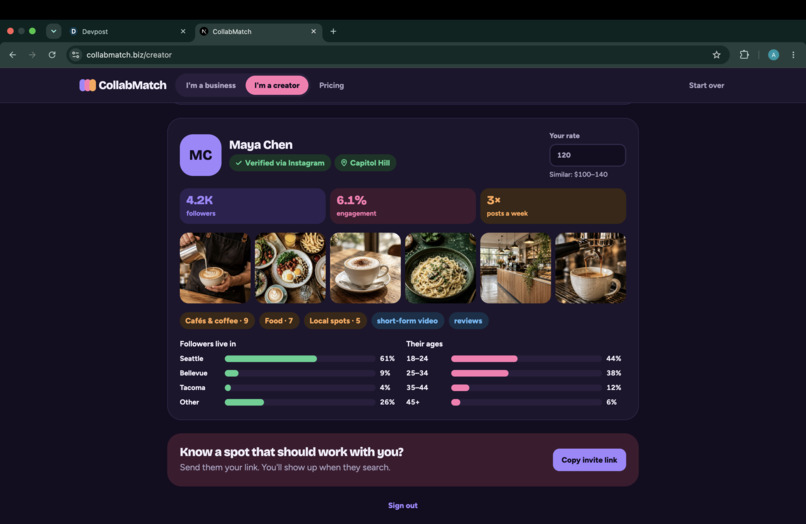Viewport: 806px width, 524px height.
Task: Open the Chrome profile avatar
Action: pos(773,55)
